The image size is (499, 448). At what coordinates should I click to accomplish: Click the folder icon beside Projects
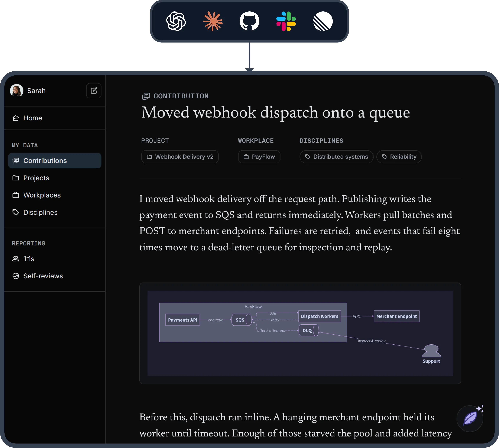click(16, 178)
